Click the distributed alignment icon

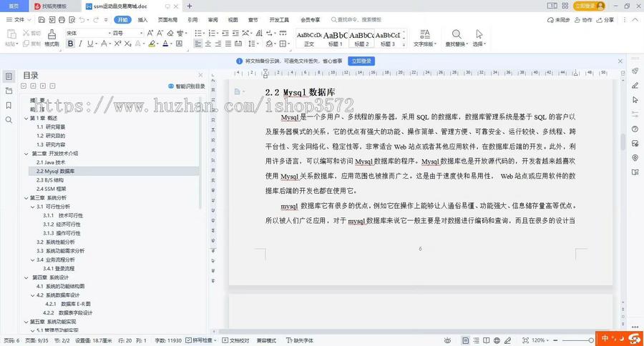238,44
